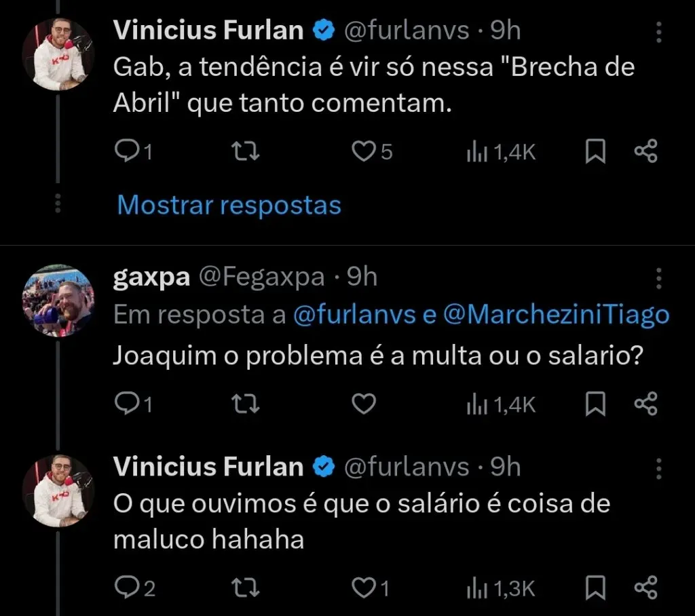Screen dimensions: 695x616
Task: Open more options for the "maluco hahaha" tweet
Action: click(x=659, y=467)
